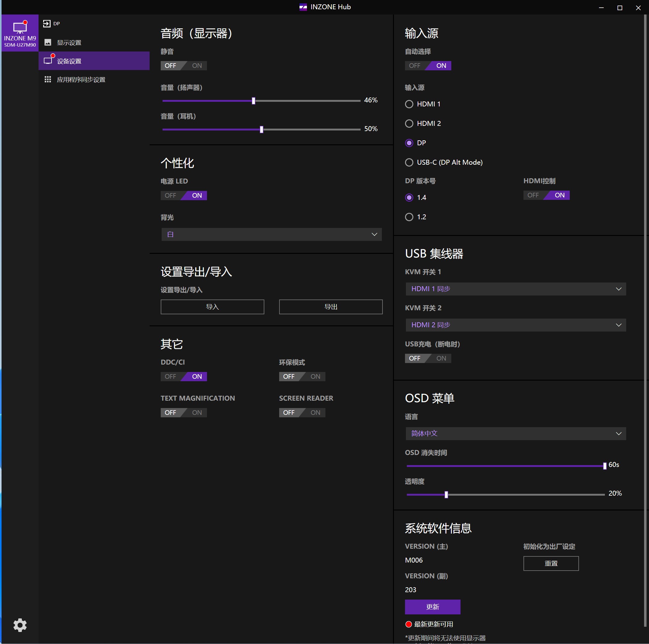Image resolution: width=649 pixels, height=644 pixels.
Task: Click the red notification dot on 设备设置
Action: click(54, 55)
